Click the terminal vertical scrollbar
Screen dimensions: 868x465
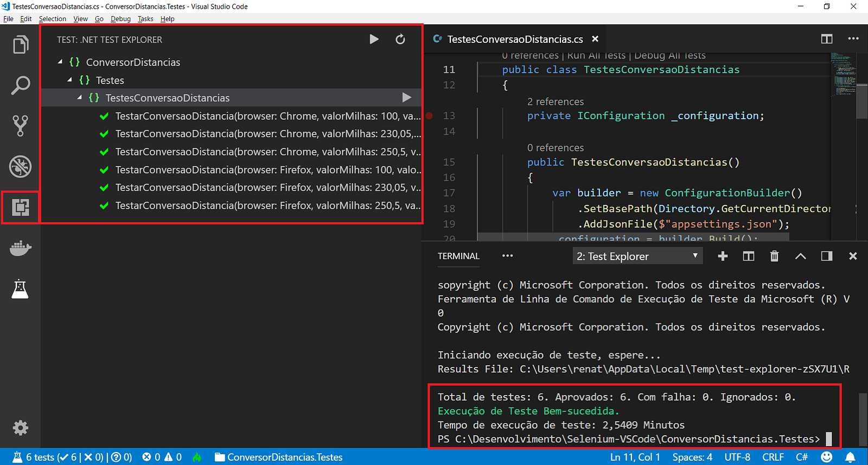point(863,420)
